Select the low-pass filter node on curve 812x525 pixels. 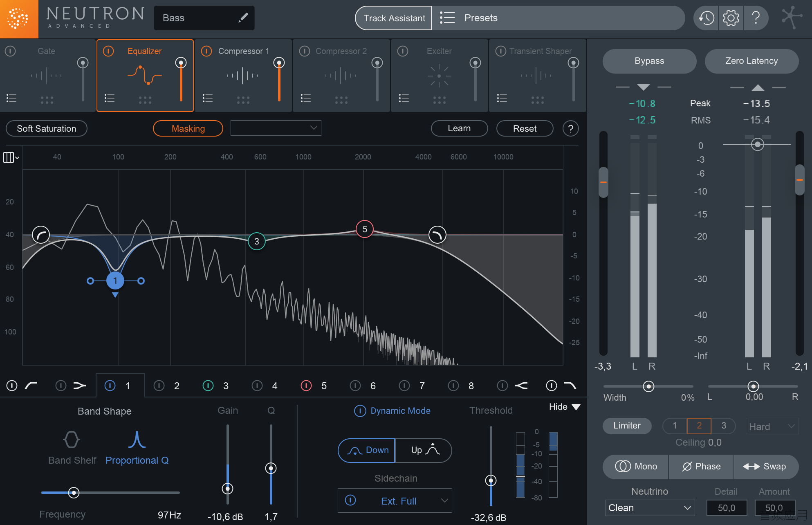(437, 235)
